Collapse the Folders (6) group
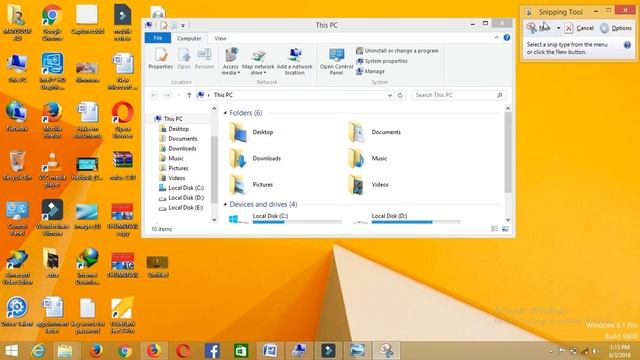This screenshot has height=360, width=640. (225, 113)
